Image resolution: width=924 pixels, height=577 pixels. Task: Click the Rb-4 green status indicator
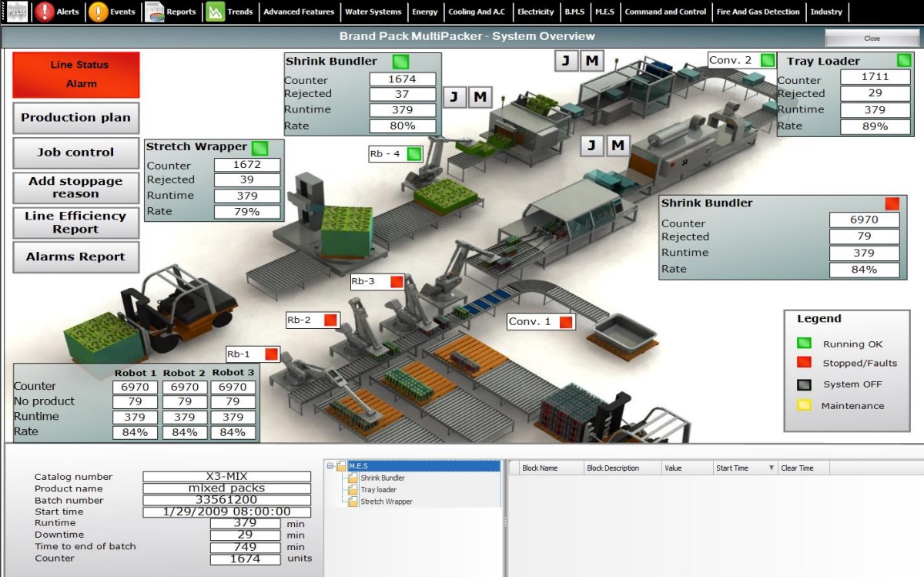pos(414,154)
